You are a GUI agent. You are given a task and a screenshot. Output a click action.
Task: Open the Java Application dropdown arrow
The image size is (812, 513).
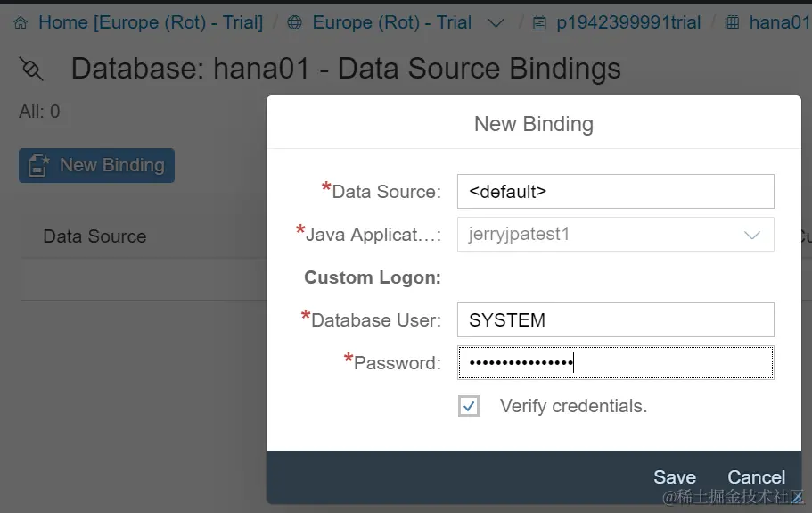[x=752, y=235]
